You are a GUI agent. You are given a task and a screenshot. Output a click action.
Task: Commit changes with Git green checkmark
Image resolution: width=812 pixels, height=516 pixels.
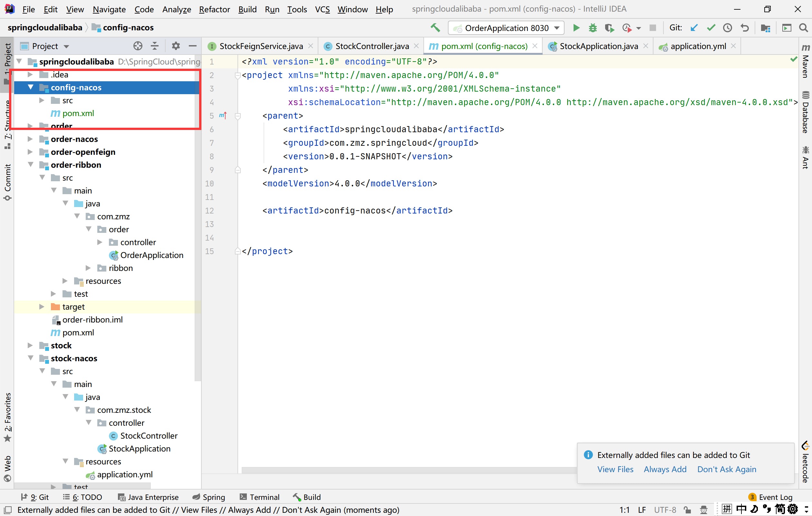pos(711,28)
